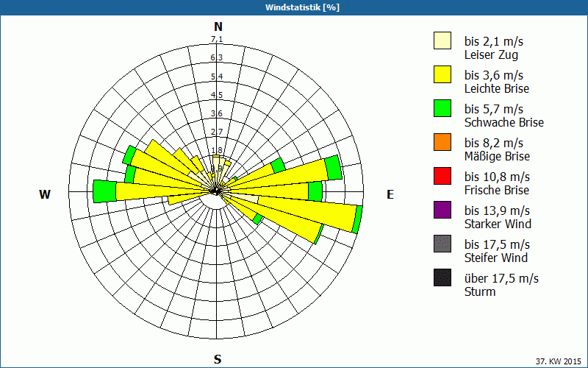Click the '37. KW 2015' date label
The image size is (588, 368).
[559, 361]
